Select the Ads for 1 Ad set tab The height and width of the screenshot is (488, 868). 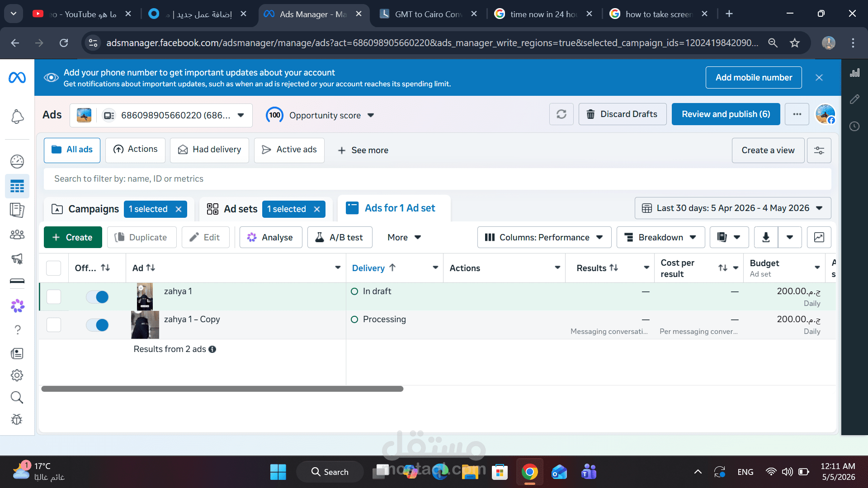394,208
